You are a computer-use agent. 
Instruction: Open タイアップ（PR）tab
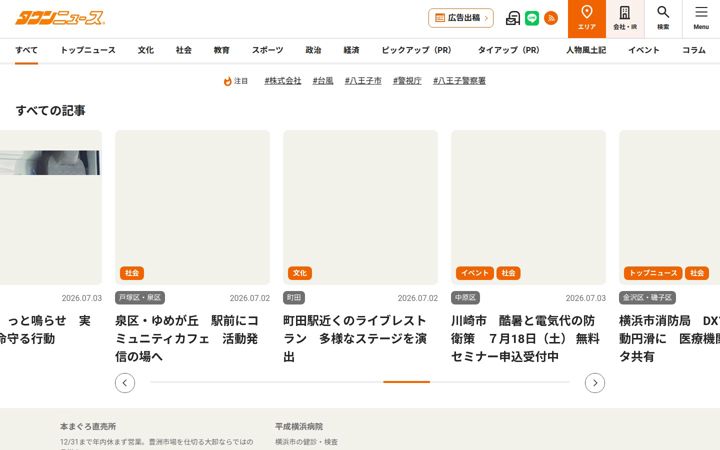tap(509, 50)
